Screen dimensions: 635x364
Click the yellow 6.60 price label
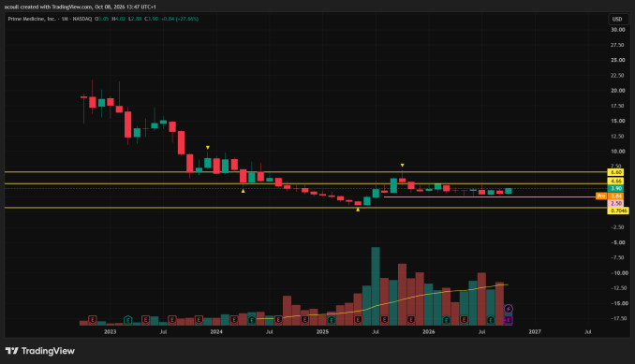point(616,172)
